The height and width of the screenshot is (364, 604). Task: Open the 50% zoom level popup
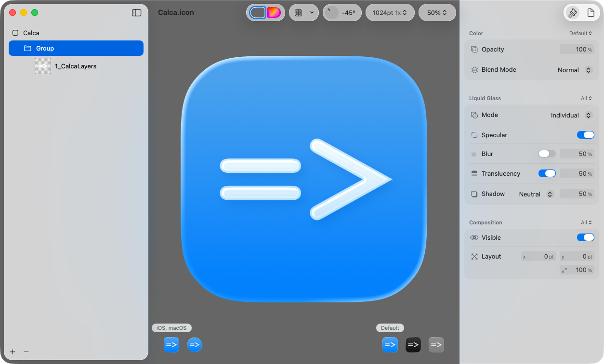point(437,13)
